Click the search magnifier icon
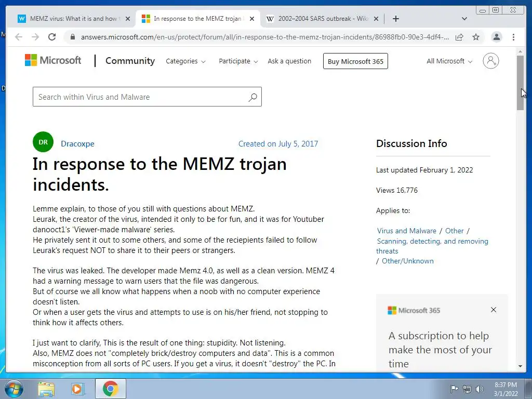The width and height of the screenshot is (532, 399). click(x=253, y=97)
